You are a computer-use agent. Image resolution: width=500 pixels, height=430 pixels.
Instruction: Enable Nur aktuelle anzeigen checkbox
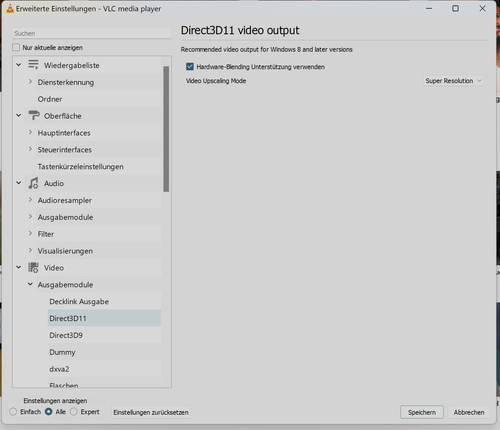coord(16,47)
